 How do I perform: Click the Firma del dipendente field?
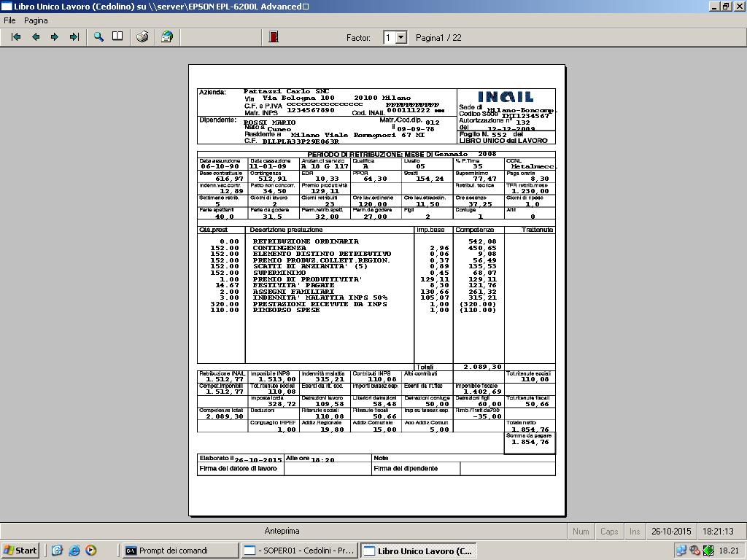(x=406, y=469)
